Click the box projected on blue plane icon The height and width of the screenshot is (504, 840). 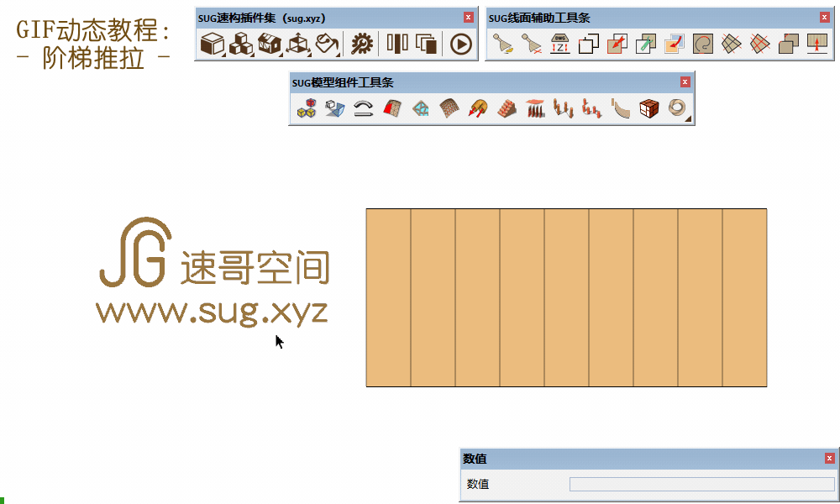click(x=335, y=108)
